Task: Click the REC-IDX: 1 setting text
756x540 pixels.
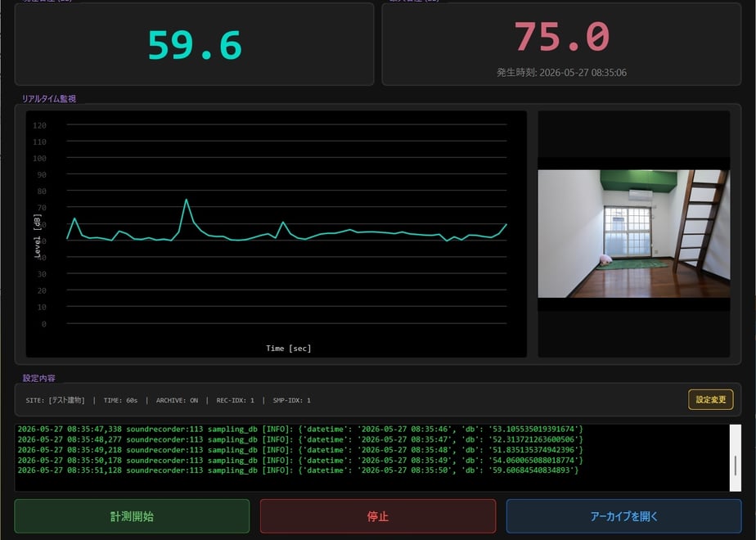Action: click(x=236, y=400)
